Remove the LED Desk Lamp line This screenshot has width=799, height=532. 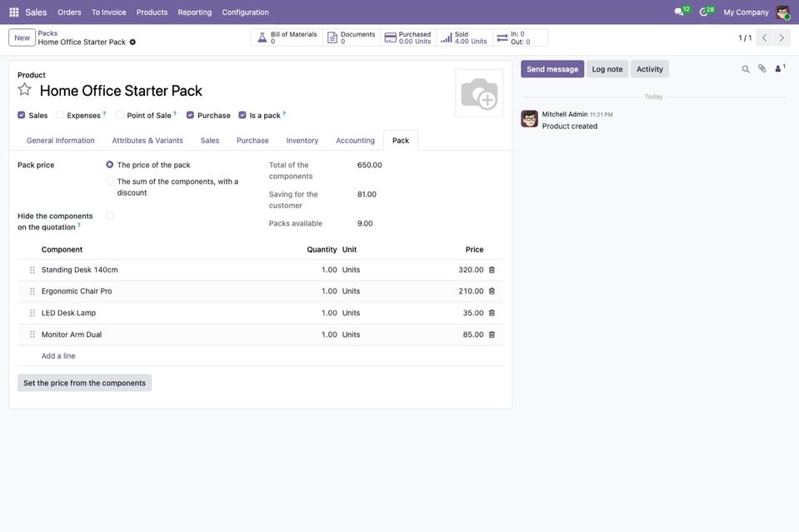[492, 313]
